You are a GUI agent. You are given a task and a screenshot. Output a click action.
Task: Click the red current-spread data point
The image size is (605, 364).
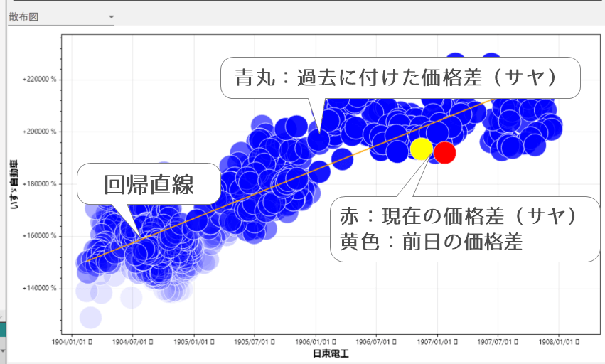coord(445,153)
